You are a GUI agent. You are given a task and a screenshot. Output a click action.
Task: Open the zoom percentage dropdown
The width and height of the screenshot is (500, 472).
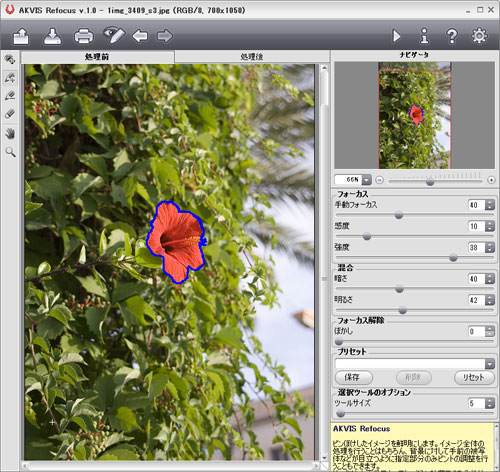coord(367,180)
